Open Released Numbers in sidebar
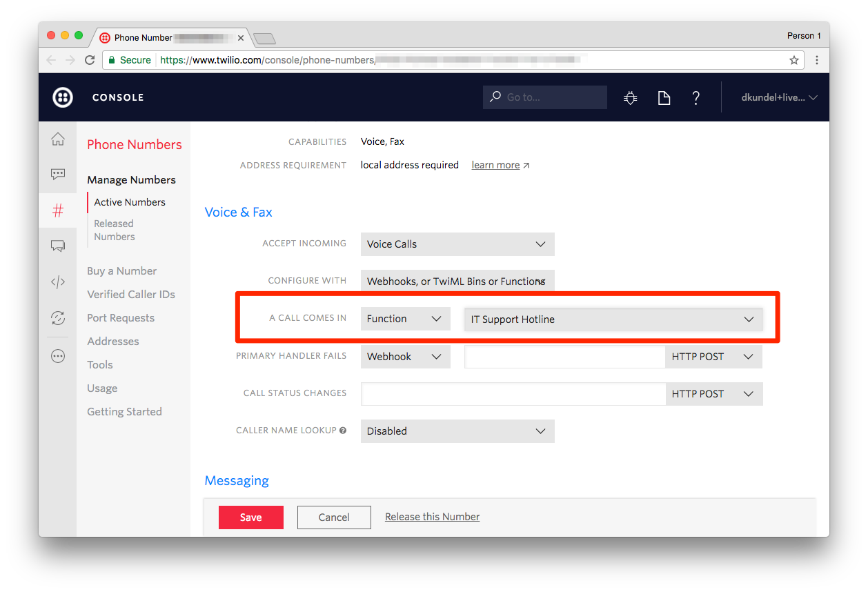868x592 pixels. (x=115, y=230)
